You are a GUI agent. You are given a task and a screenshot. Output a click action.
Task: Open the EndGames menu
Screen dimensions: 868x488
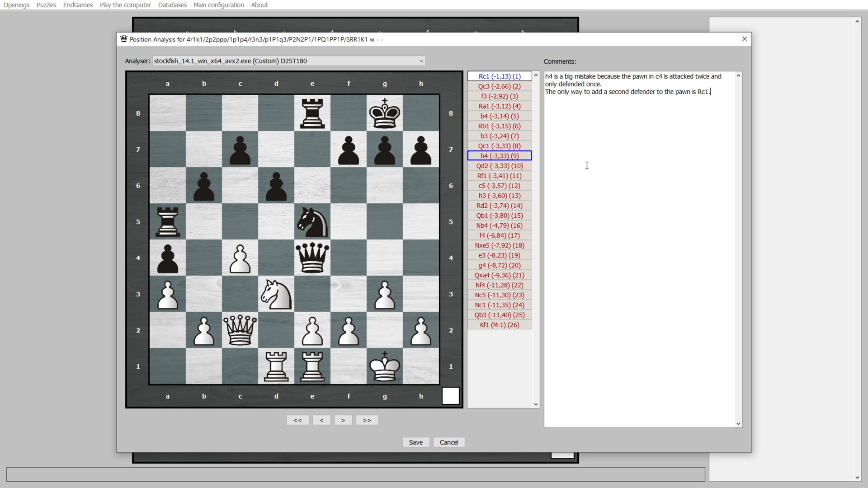pos(77,5)
